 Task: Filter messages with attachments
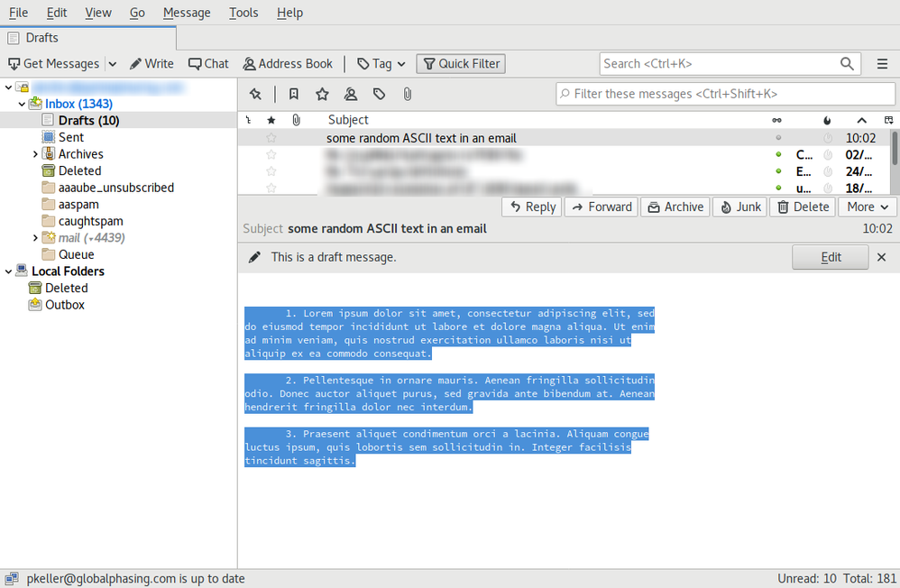(407, 94)
